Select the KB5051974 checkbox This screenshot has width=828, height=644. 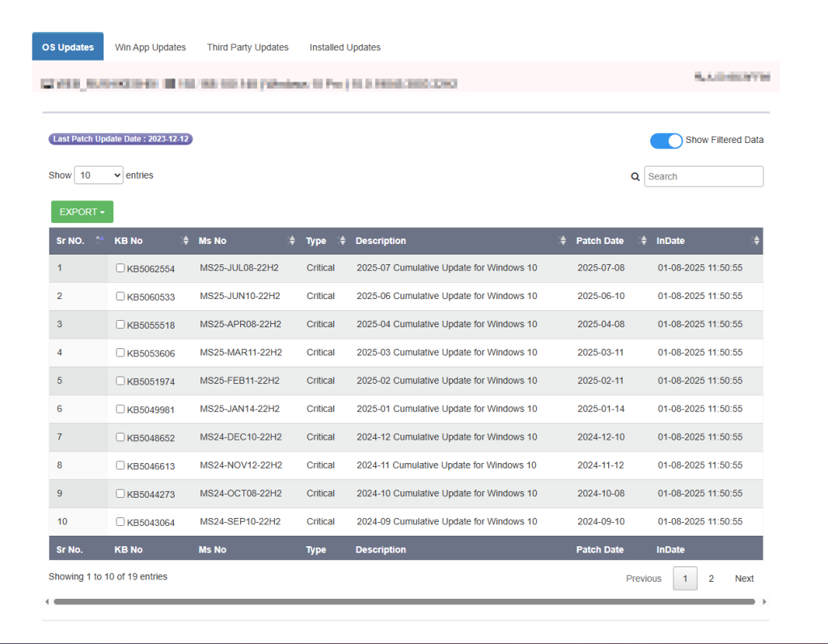[x=120, y=381]
